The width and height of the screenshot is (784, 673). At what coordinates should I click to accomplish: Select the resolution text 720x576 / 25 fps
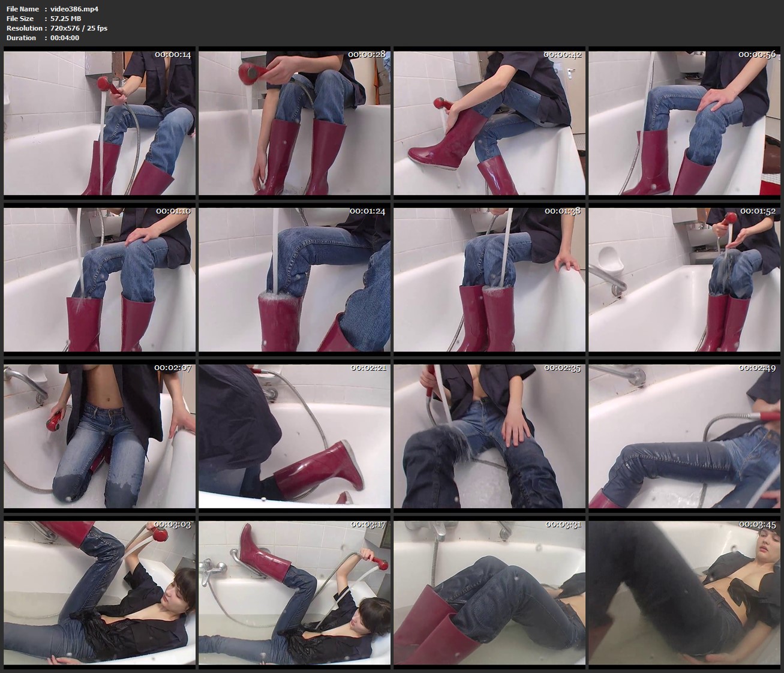pos(79,28)
